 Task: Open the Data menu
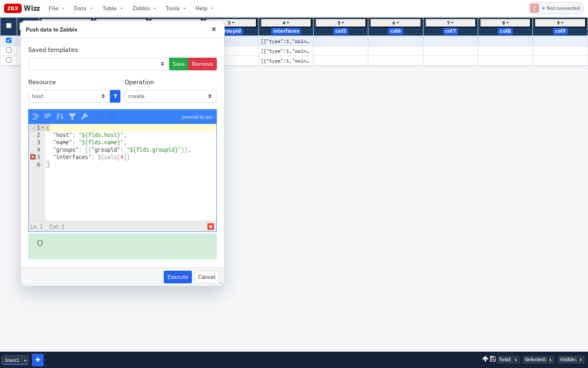pos(83,8)
